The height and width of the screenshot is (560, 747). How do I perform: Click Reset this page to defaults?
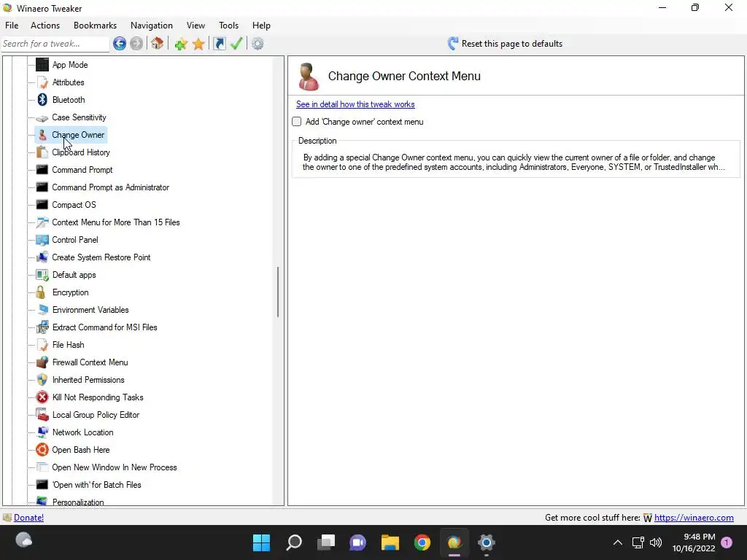pos(505,44)
